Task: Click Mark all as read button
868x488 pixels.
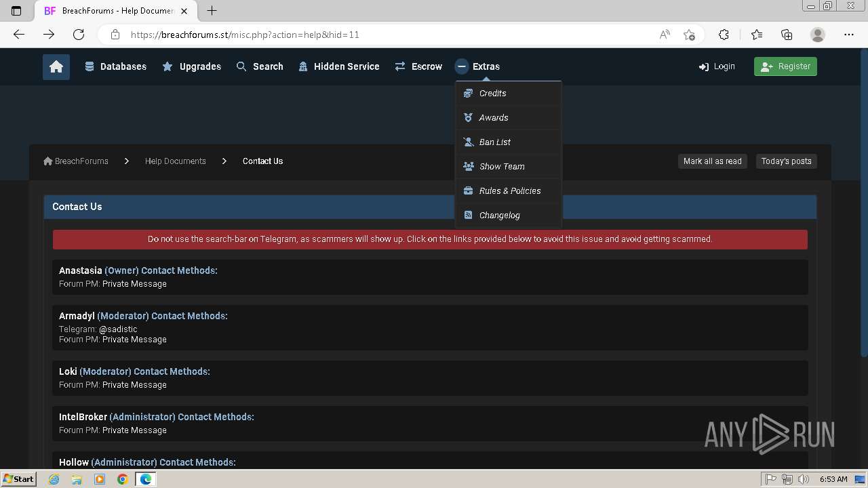Action: click(x=712, y=161)
